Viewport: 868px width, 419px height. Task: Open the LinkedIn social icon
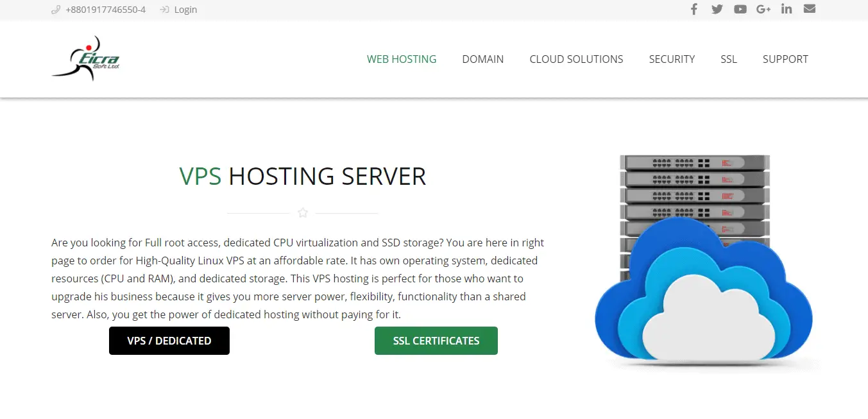(787, 9)
